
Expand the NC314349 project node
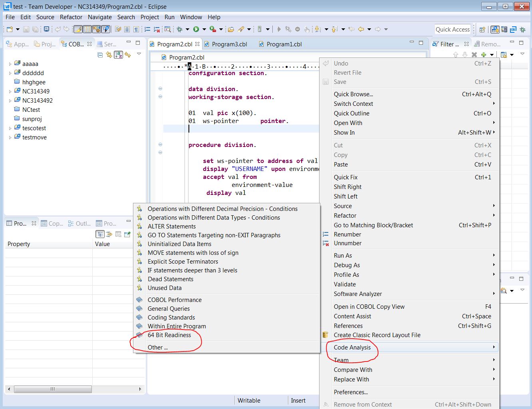click(x=10, y=91)
